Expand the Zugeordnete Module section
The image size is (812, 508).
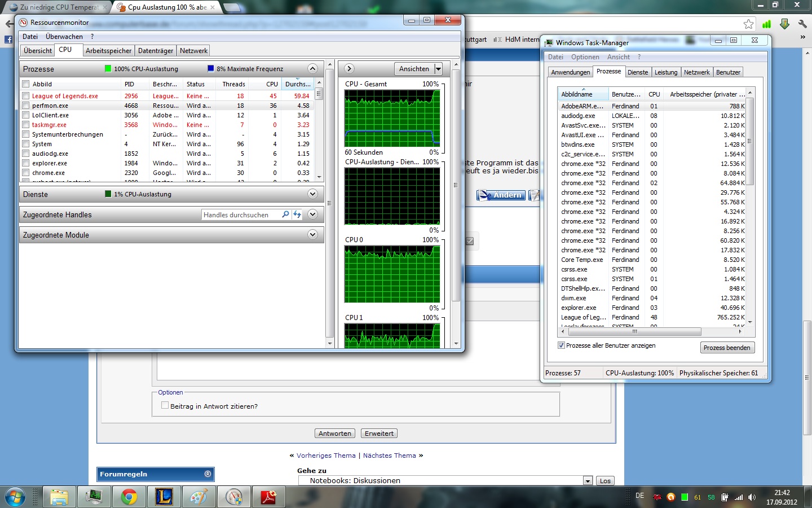tap(312, 235)
